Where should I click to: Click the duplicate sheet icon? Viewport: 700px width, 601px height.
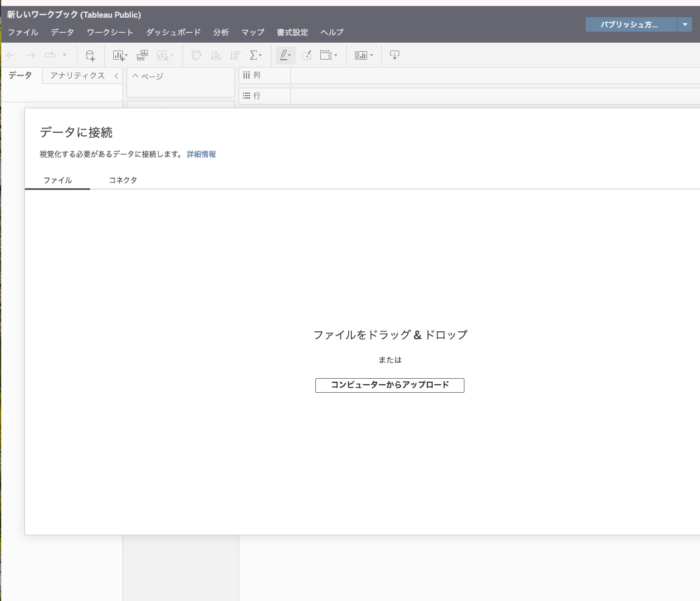pyautogui.click(x=142, y=55)
